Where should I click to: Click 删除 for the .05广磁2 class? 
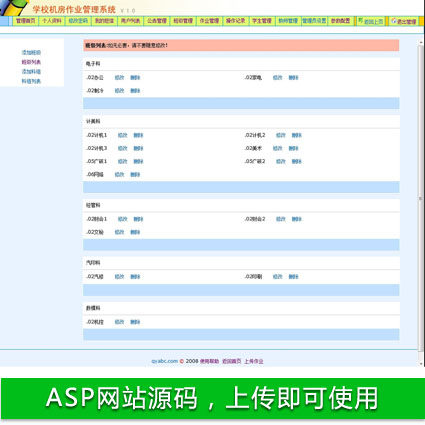(x=297, y=161)
